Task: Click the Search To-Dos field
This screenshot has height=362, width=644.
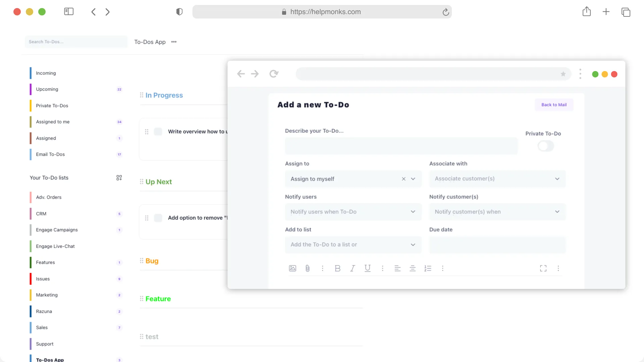Action: tap(76, 42)
